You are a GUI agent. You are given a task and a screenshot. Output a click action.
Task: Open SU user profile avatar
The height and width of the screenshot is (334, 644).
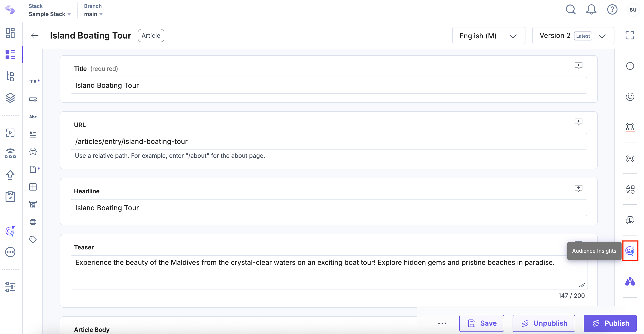click(633, 10)
